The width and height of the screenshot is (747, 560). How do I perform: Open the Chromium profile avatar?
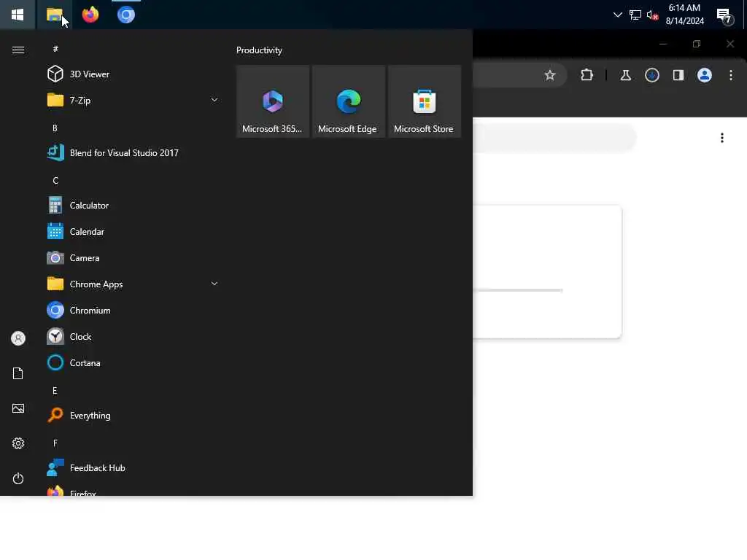[704, 75]
